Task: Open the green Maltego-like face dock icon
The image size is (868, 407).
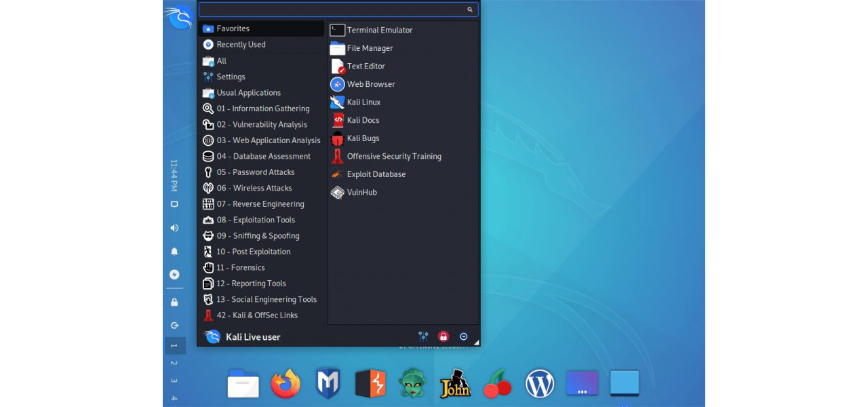Action: 412,384
